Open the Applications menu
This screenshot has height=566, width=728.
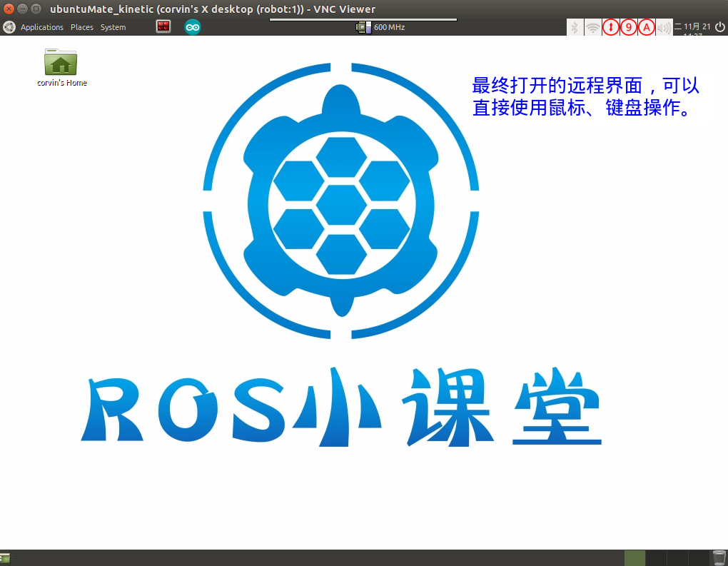42,27
